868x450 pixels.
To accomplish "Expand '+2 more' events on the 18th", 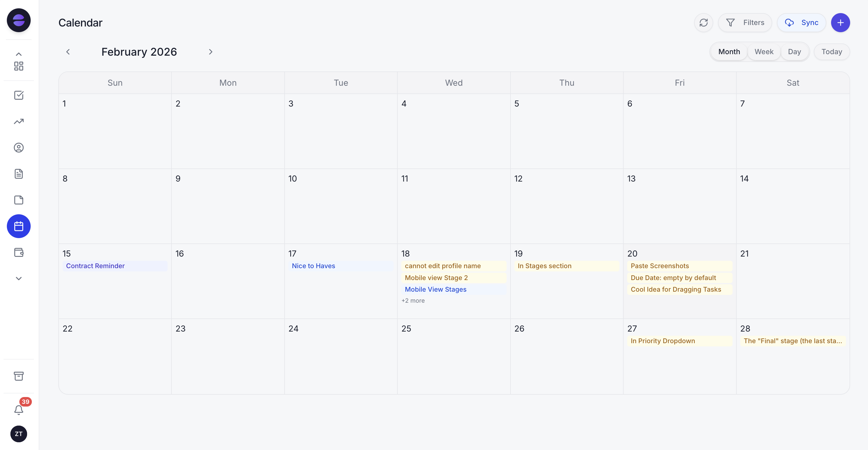I will tap(413, 301).
